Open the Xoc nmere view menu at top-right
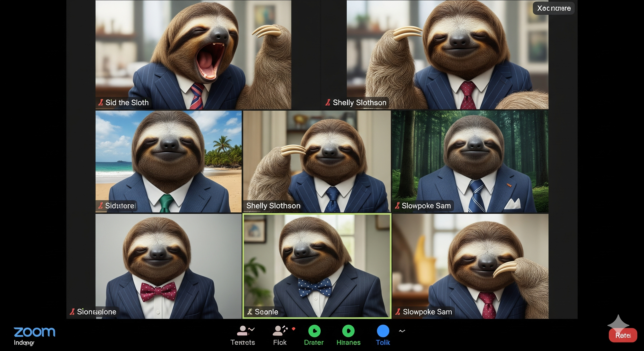Viewport: 644px width, 351px height. [x=553, y=8]
